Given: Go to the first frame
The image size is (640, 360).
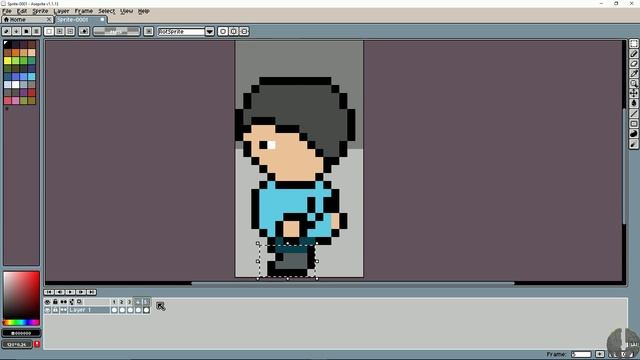Looking at the screenshot, I should pos(49,292).
